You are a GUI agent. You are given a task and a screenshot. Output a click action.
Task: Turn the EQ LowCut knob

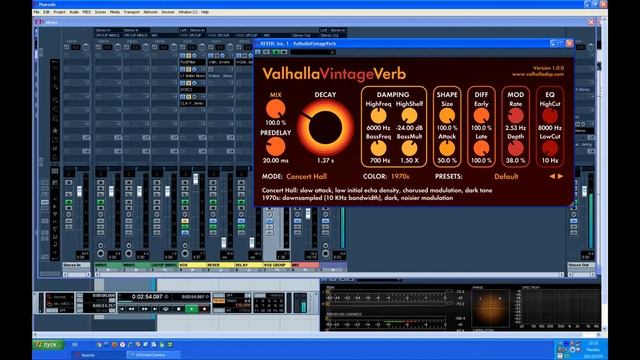tap(550, 149)
